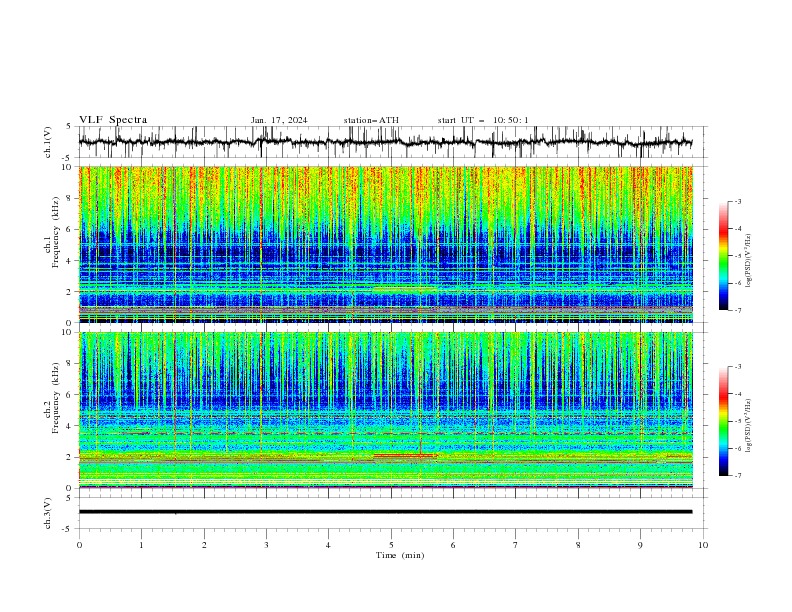Click the "8" kHz tick of ch.1 spectrogram

pos(70,198)
